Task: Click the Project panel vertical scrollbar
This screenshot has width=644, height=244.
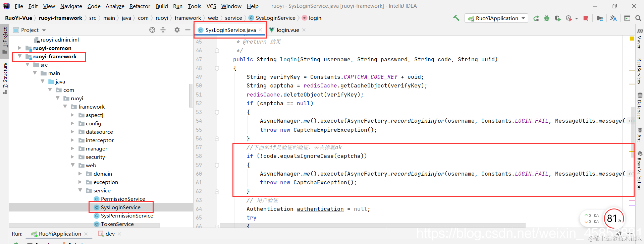Action: point(191,96)
